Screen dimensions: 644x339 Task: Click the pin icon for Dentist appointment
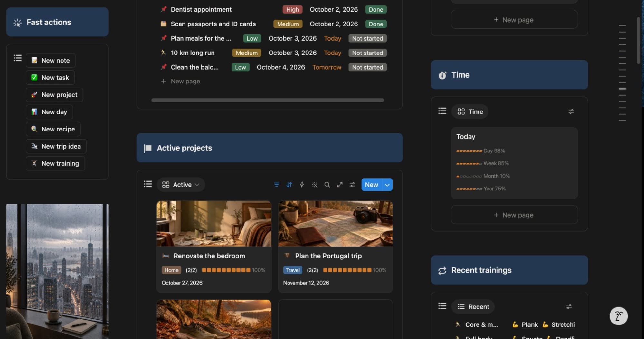pos(164,9)
